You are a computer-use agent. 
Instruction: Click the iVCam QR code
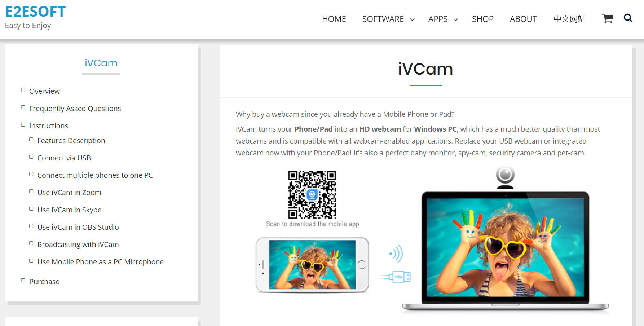tap(312, 195)
